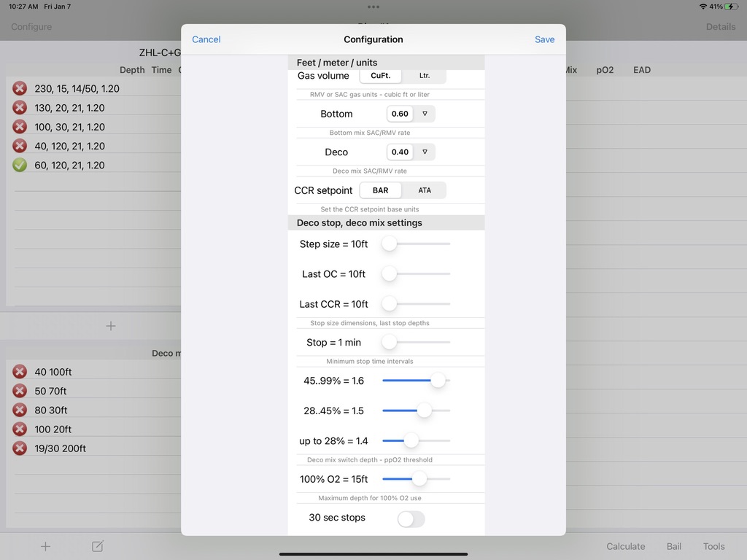
Task: Set CCR setpoint units to ATA
Action: pos(424,190)
